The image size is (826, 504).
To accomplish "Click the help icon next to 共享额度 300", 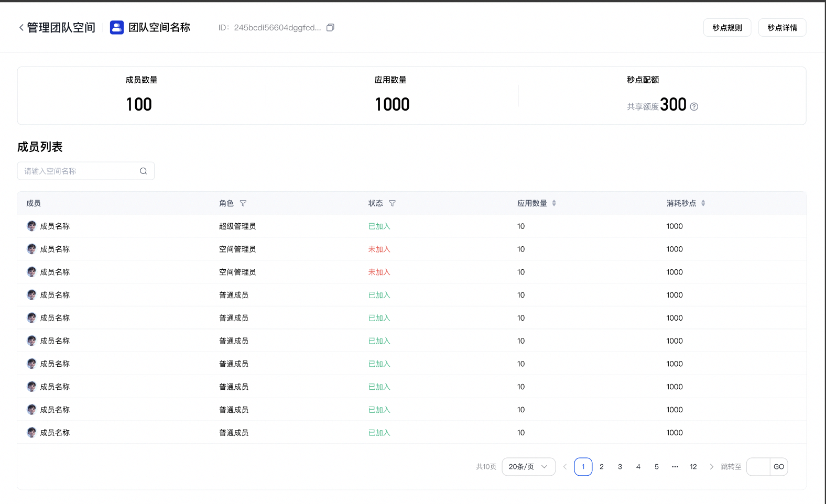I will point(694,107).
